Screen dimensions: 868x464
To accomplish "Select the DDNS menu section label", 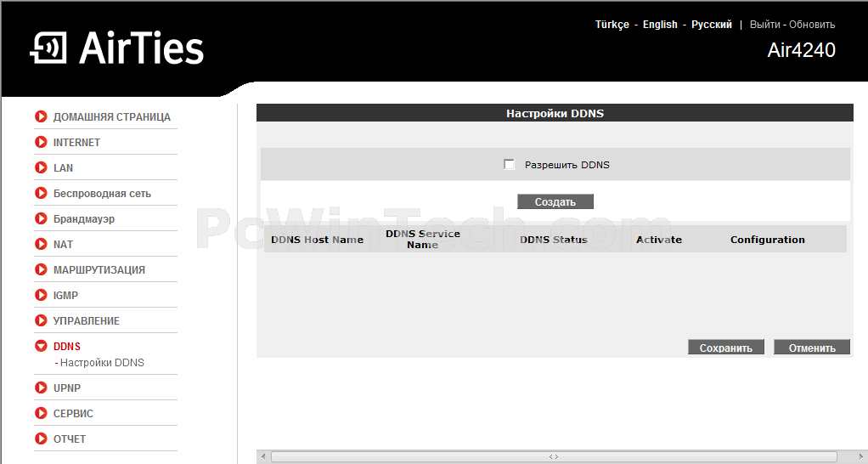I will [67, 346].
